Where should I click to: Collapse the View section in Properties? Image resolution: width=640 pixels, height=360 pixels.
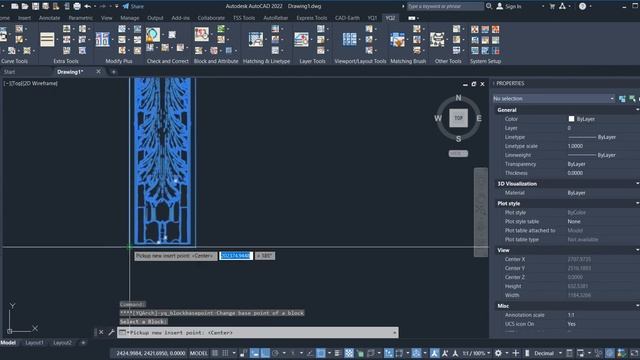click(637, 250)
